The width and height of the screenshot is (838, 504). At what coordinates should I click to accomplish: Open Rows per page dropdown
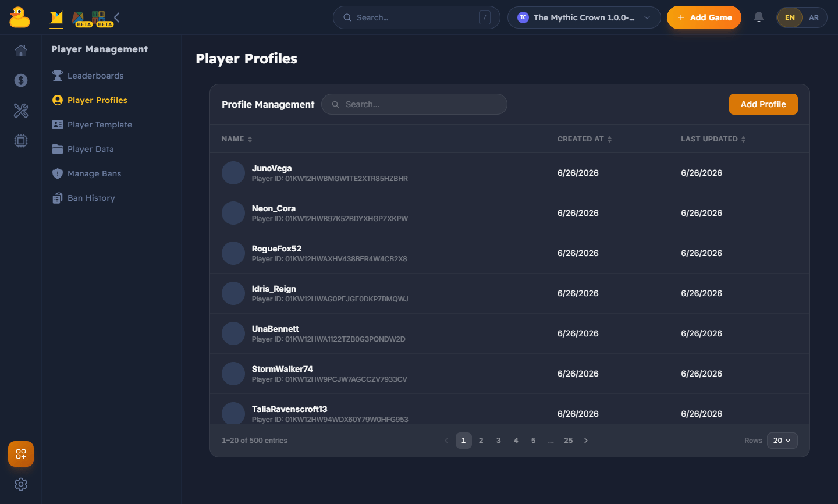(782, 441)
